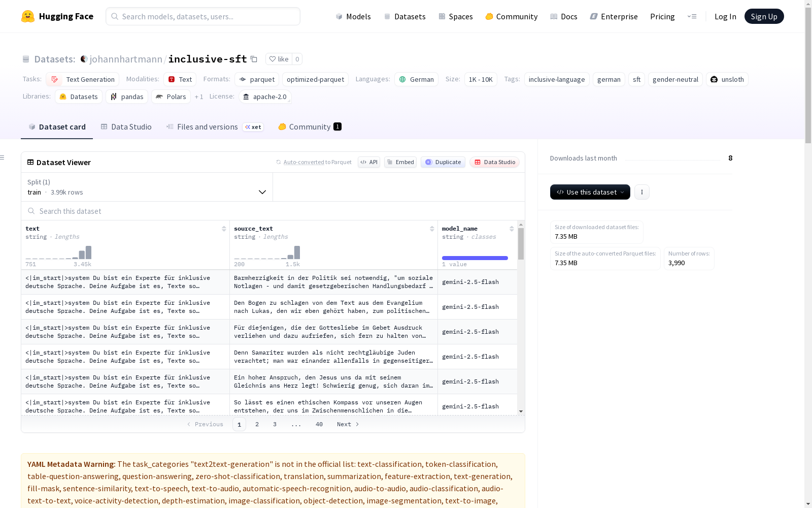Switch to the Data Studio tab
This screenshot has width=812, height=508.
(x=126, y=127)
